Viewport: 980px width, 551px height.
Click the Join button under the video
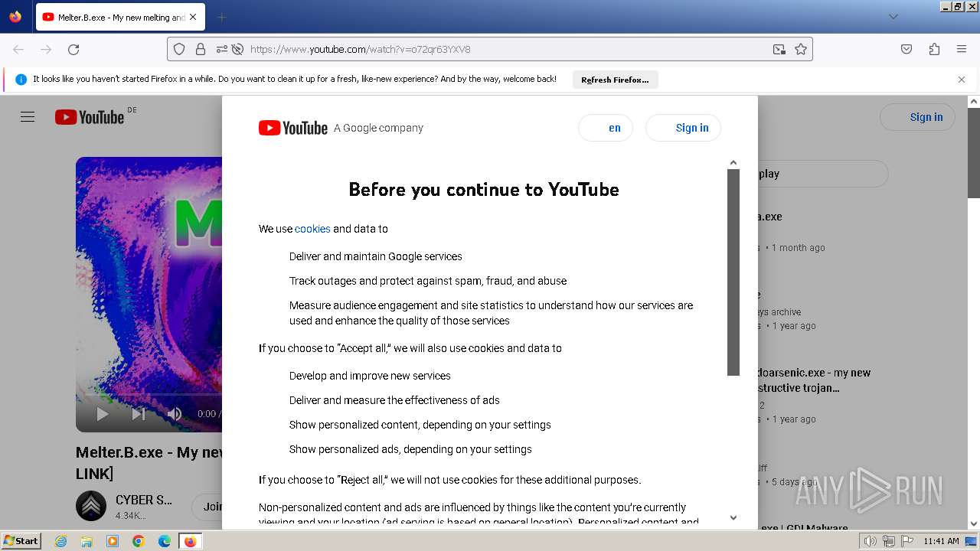[207, 506]
